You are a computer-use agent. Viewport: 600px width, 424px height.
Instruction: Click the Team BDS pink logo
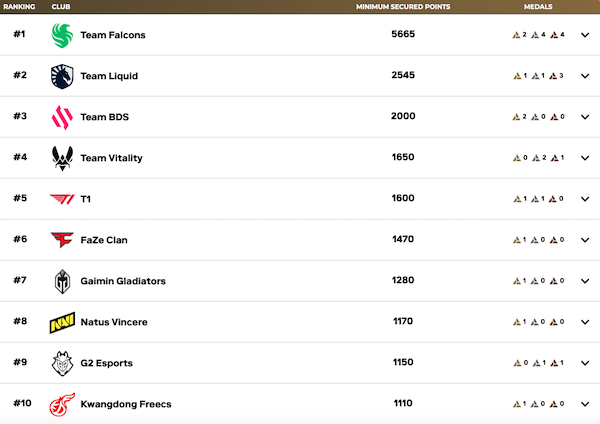click(62, 117)
